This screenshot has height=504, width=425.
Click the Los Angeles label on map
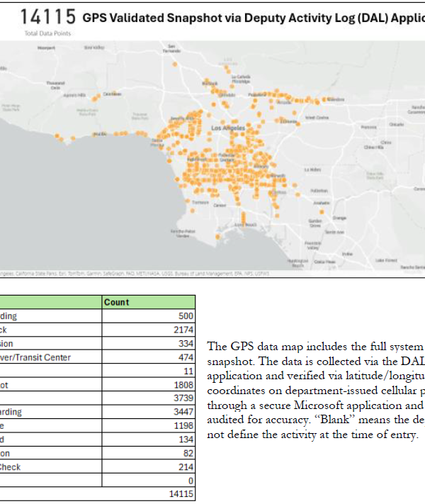point(227,128)
